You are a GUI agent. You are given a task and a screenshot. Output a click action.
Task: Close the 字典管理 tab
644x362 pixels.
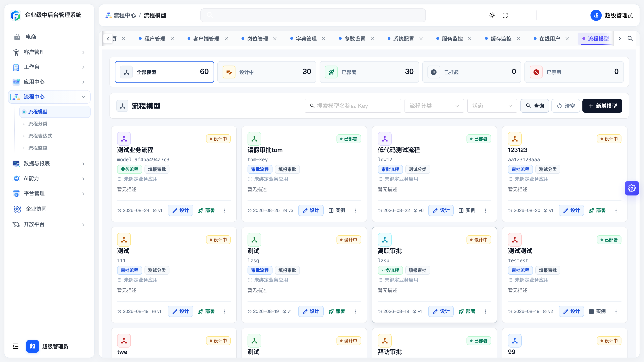click(x=323, y=38)
